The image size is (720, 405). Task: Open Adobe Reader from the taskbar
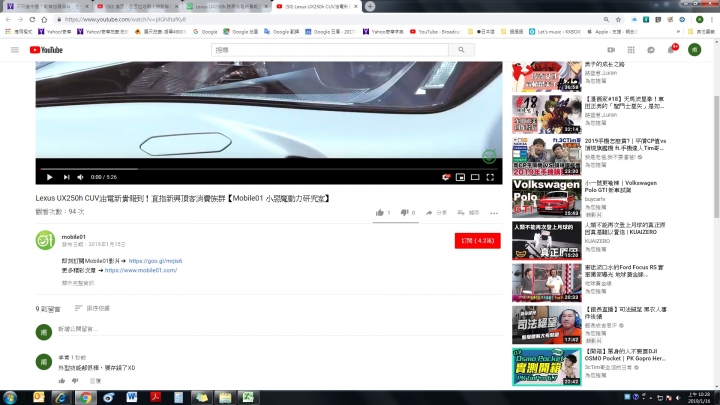(155, 397)
